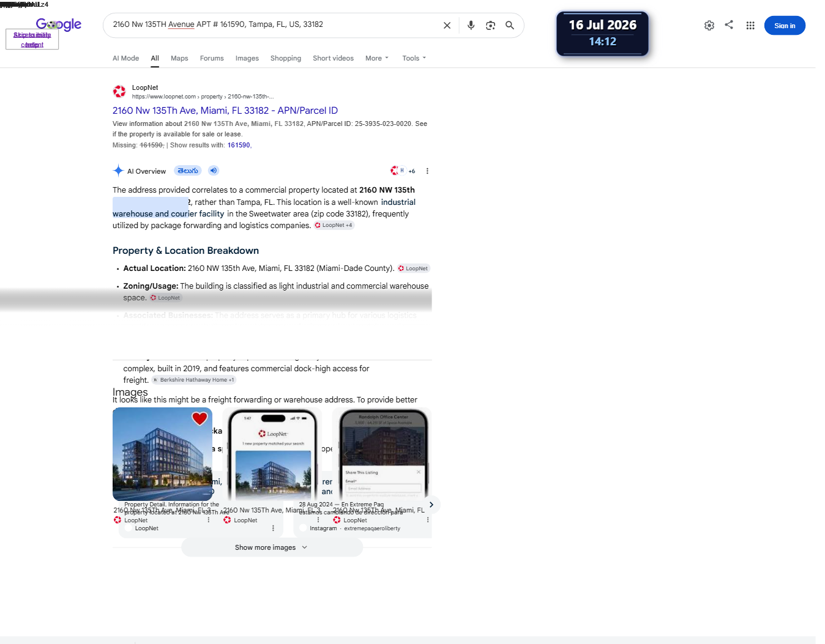The image size is (825, 644).
Task: Select the All results tab
Action: coord(155,58)
